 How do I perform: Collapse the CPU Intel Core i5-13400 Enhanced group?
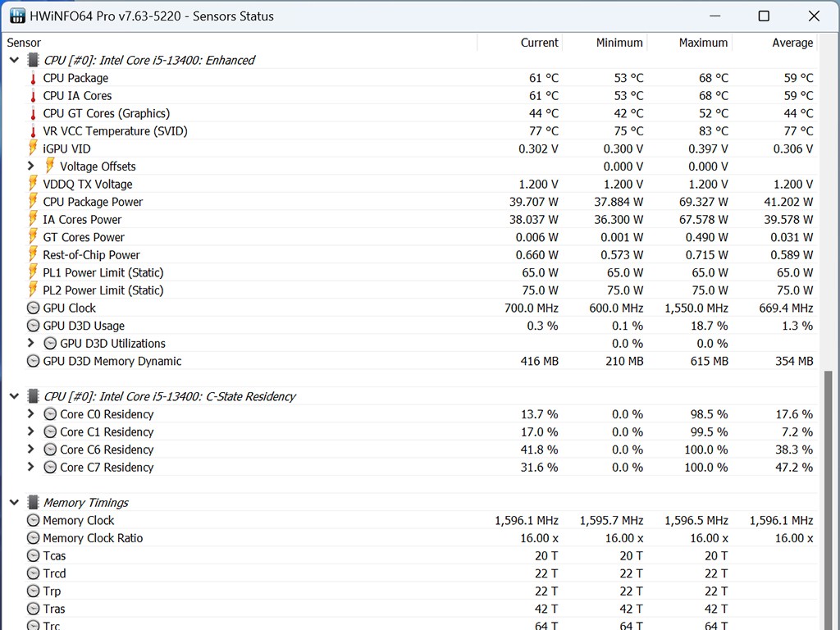(14, 61)
